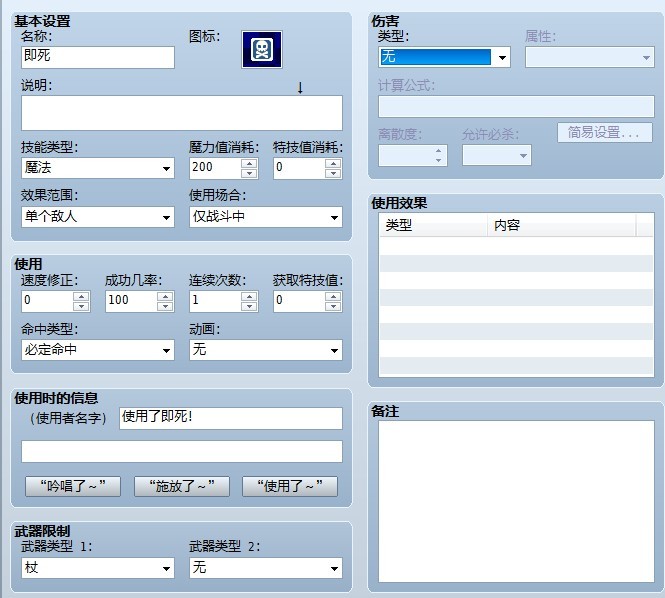Viewport: 665px width, 598px height.
Task: Click the “吟唱了～” button
Action: (x=73, y=486)
